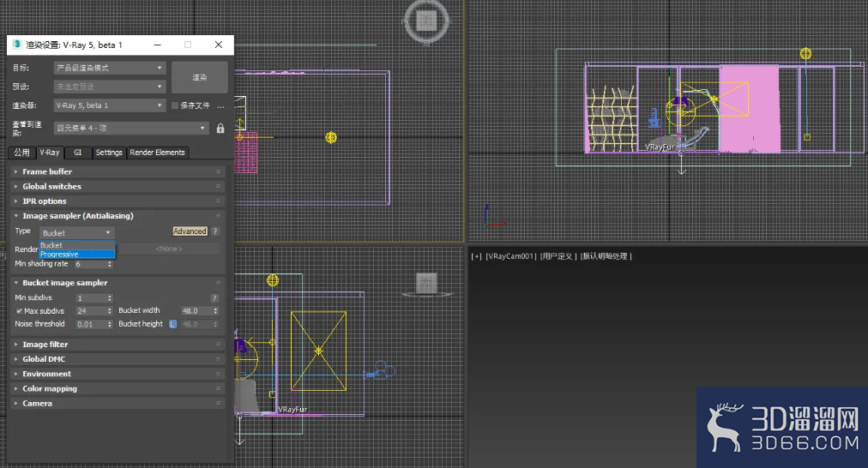Click the ellipsis browse button beside save file
This screenshot has height=468, width=868.
pyautogui.click(x=220, y=105)
